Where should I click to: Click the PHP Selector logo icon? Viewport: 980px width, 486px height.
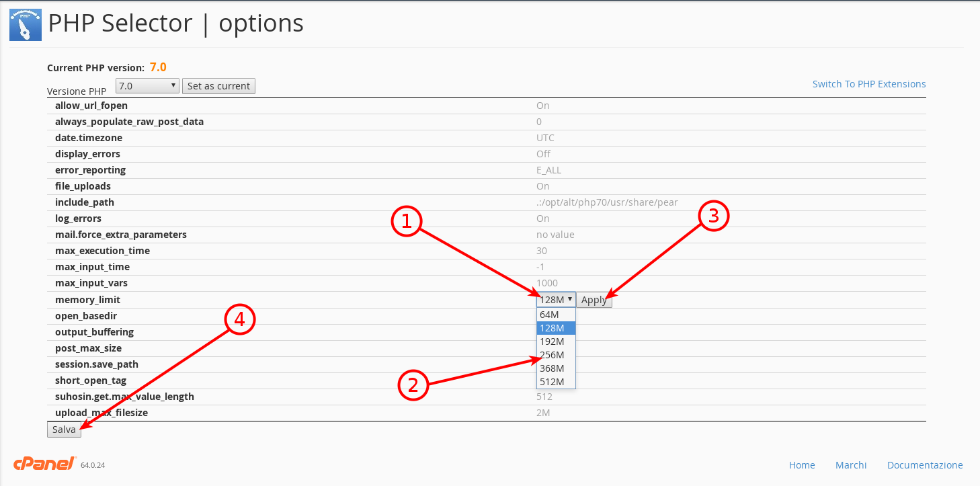tap(26, 25)
